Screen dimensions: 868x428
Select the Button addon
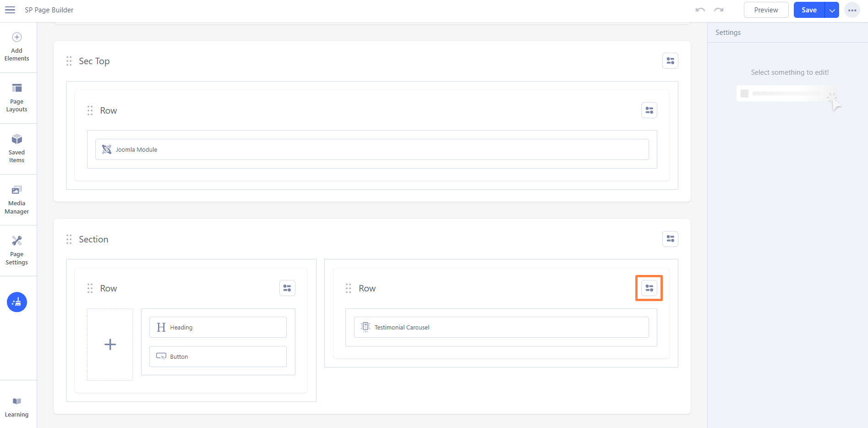[x=218, y=357]
